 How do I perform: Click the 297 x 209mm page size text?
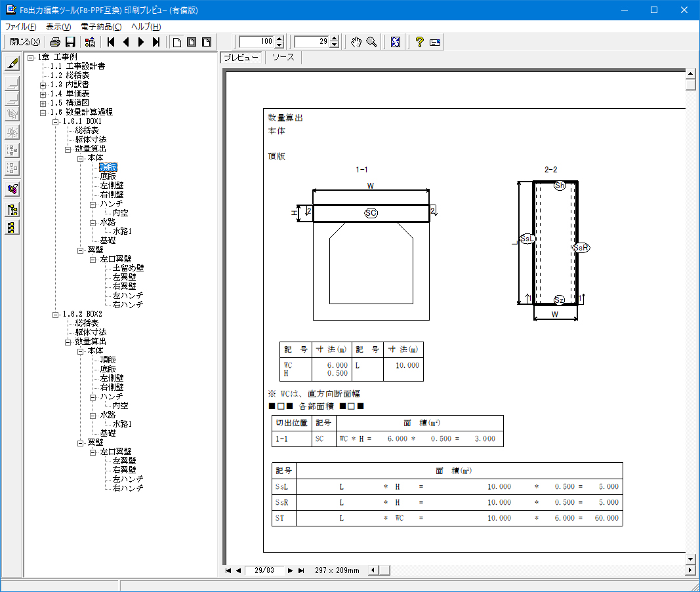pyautogui.click(x=337, y=570)
